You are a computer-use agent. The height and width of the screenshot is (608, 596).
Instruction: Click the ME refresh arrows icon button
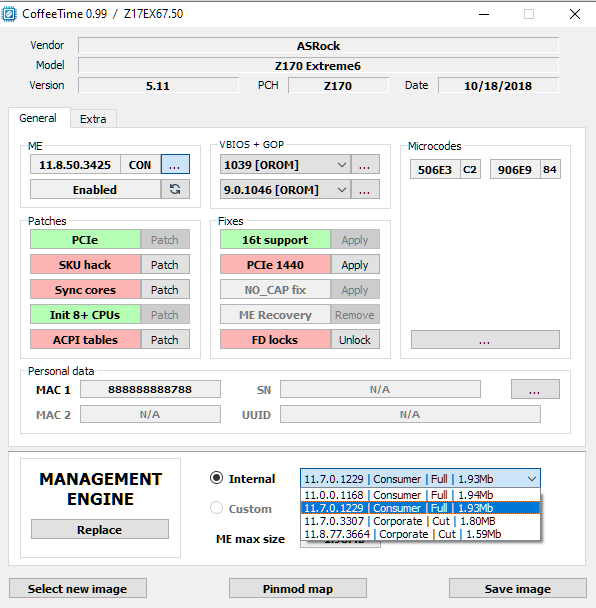175,189
